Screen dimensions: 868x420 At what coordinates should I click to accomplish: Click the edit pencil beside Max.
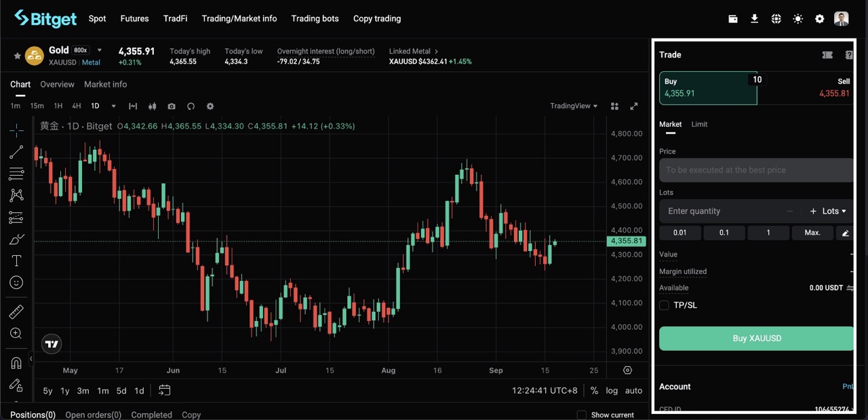pyautogui.click(x=845, y=233)
